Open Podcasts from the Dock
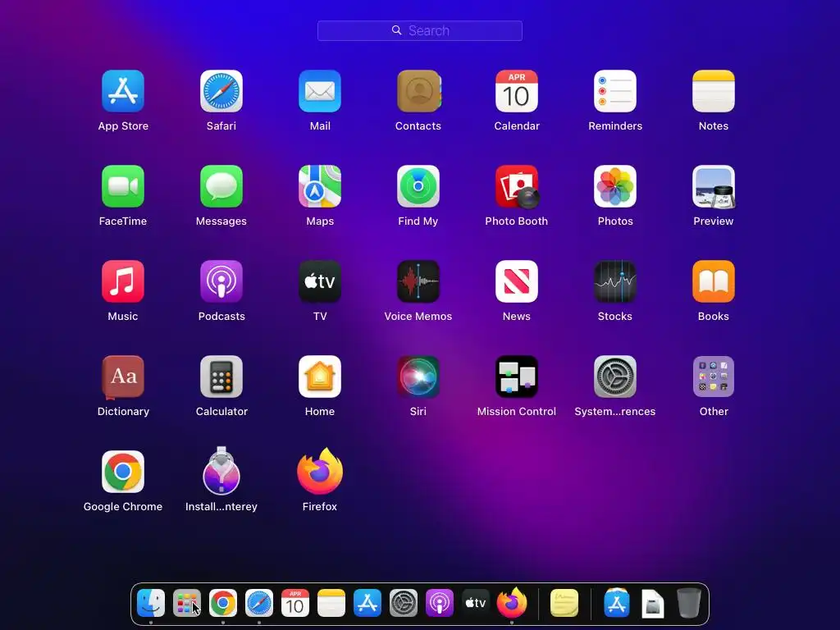Screen dimensions: 840x630 pos(440,603)
